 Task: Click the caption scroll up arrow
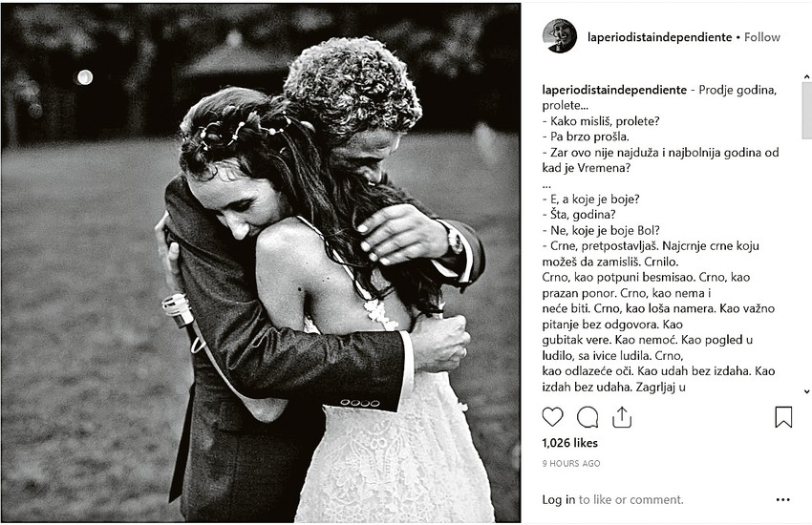point(806,77)
